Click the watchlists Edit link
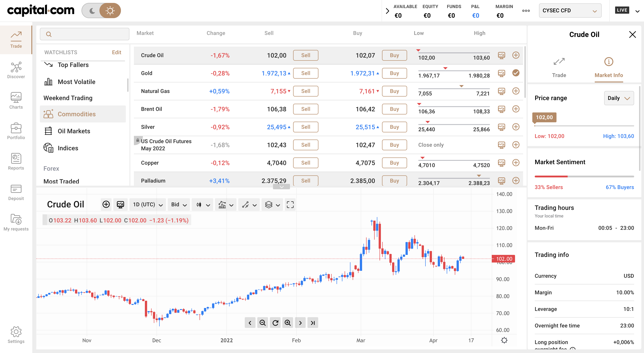Screen dimensions: 644x353 point(116,52)
